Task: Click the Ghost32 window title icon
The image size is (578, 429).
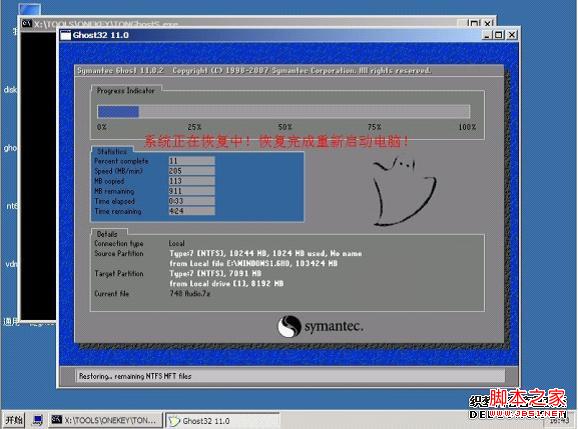Action: (x=65, y=35)
